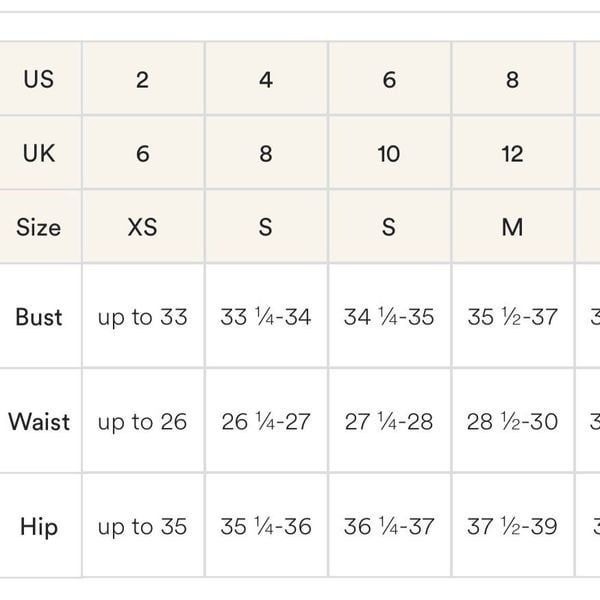Select hip 'up to 35' cell
This screenshot has height=600, width=600.
143,525
